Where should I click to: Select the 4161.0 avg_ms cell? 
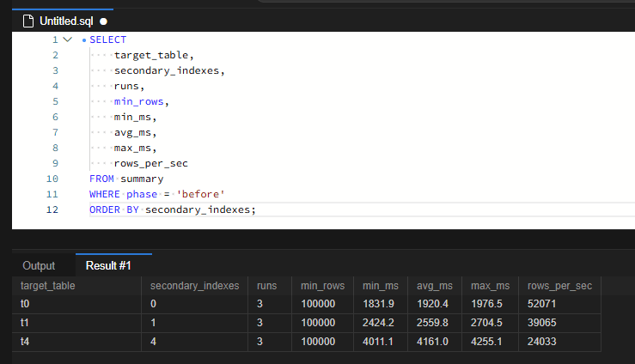[435, 342]
